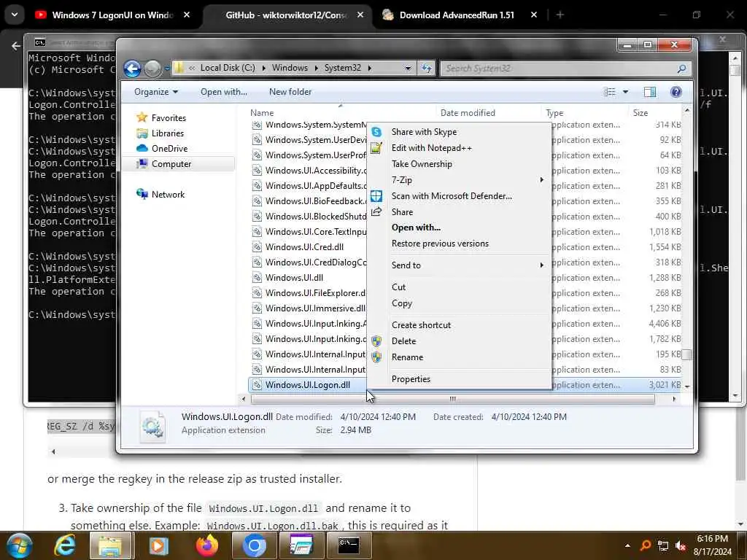Select Create shortcut
The width and height of the screenshot is (747, 560).
(x=421, y=325)
